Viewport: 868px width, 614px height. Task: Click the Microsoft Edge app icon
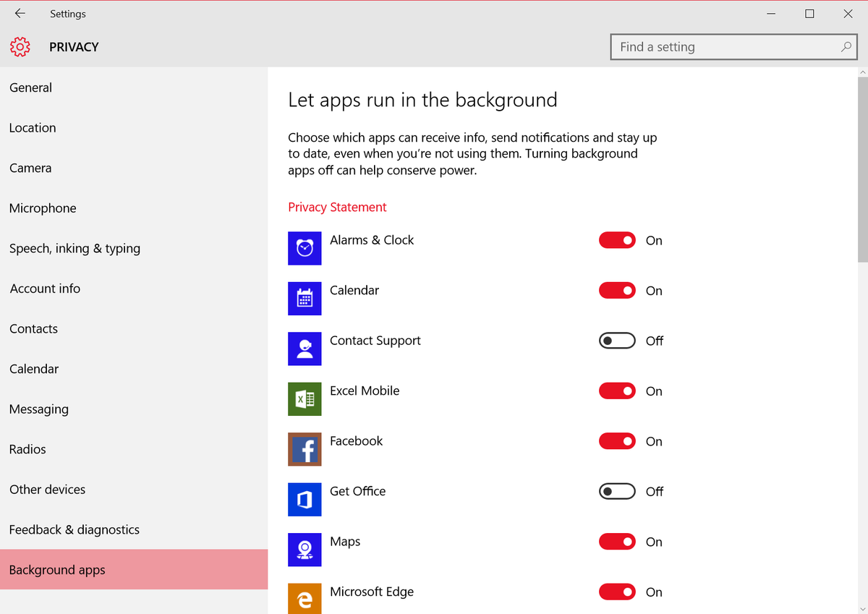pos(305,598)
